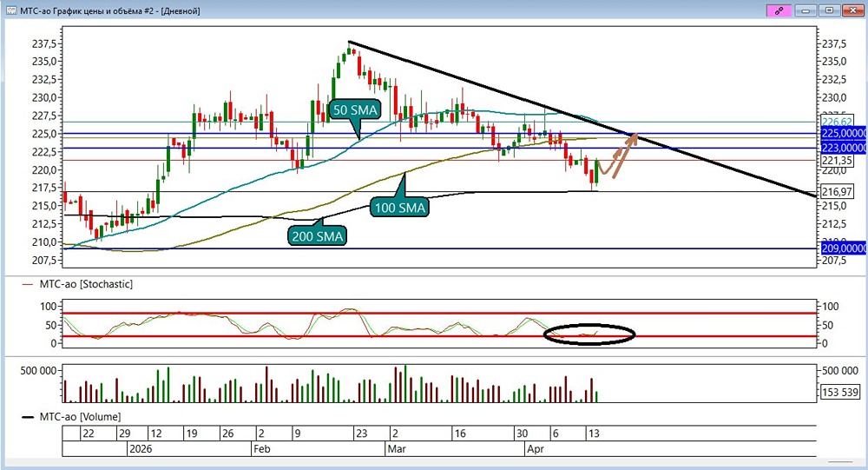Select the 221,35 price label

pos(837,160)
